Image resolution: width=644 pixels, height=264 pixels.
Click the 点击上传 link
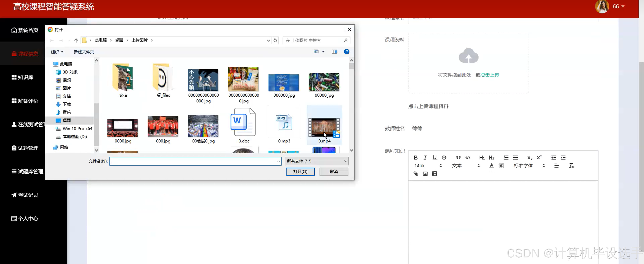coord(490,75)
